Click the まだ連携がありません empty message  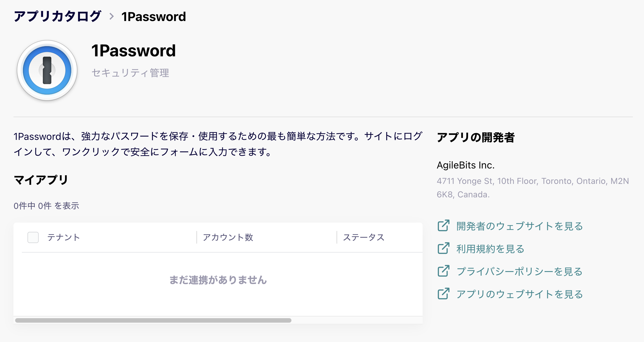point(218,280)
